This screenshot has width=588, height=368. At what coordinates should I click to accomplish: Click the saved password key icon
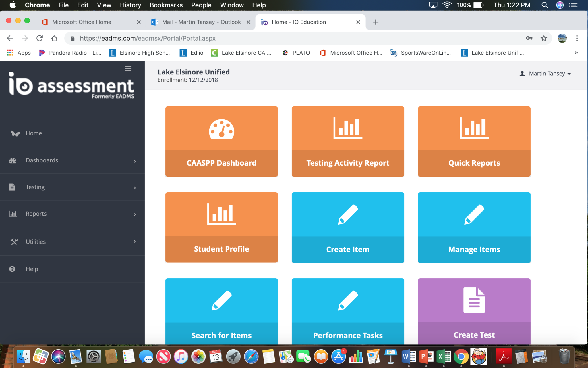click(x=529, y=38)
